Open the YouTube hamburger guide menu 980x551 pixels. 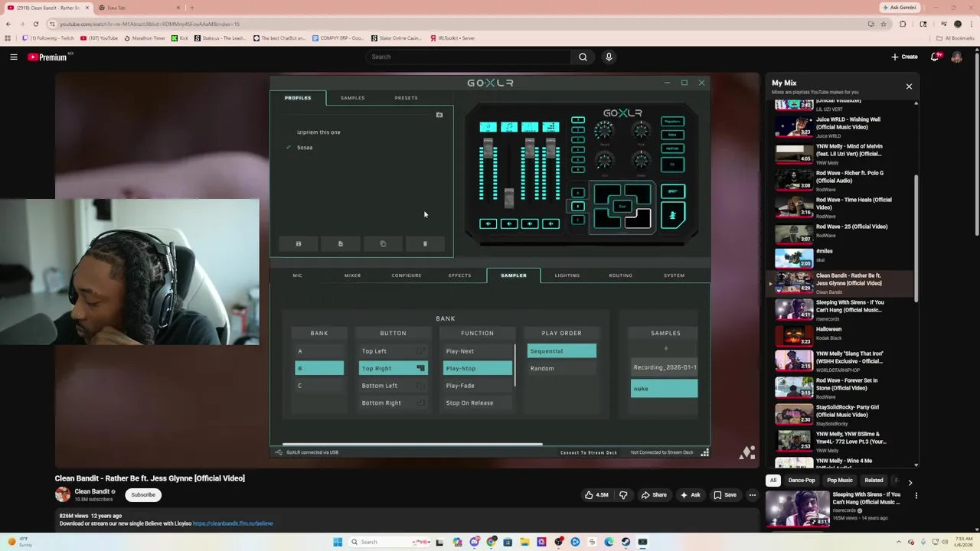14,57
